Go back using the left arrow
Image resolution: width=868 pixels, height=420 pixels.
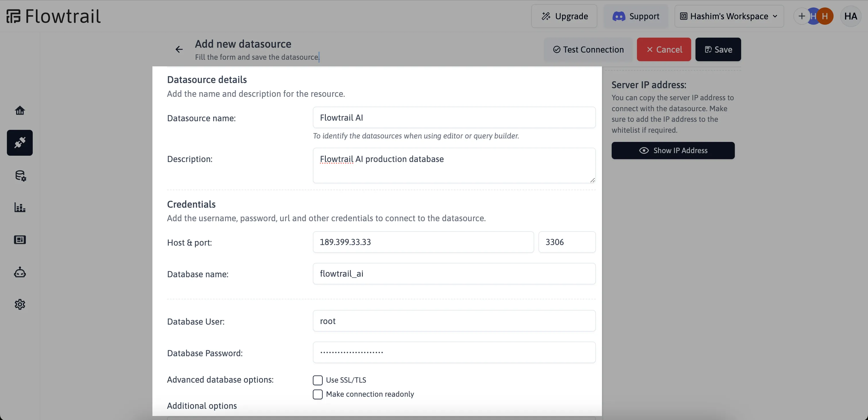coord(179,50)
